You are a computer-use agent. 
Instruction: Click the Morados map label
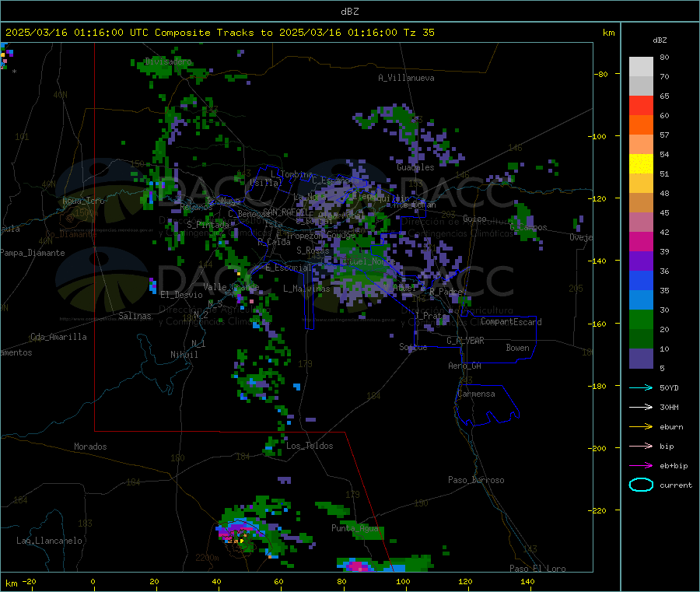tap(91, 447)
